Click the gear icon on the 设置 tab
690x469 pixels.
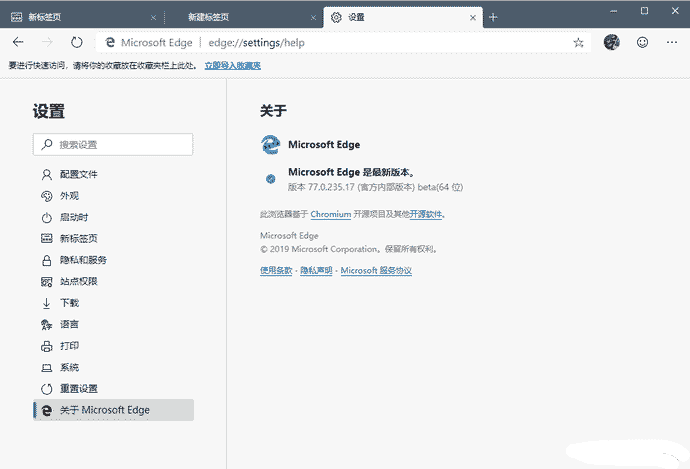pos(336,17)
